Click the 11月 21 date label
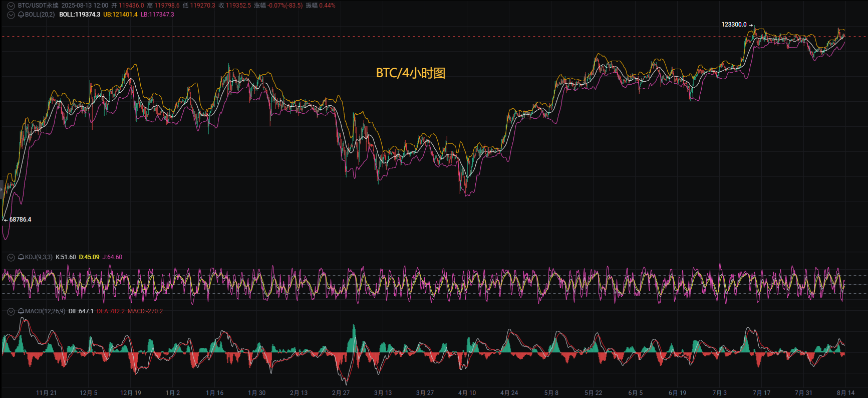 [46, 393]
